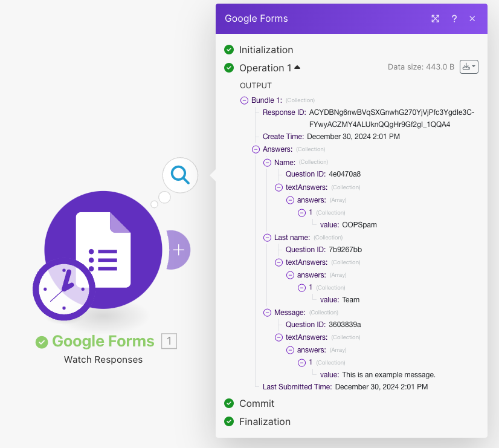Collapse textAnswers under Message
The image size is (499, 448).
[278, 337]
